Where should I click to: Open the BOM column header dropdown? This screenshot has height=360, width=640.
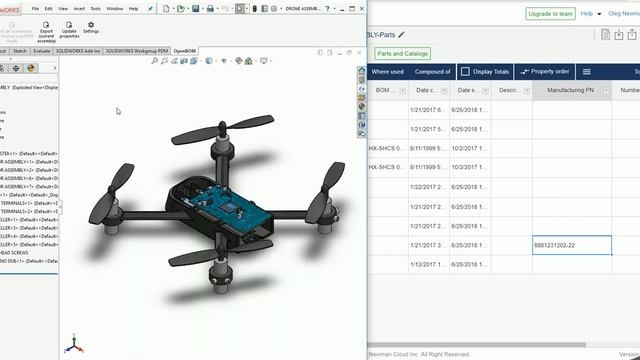tap(403, 90)
